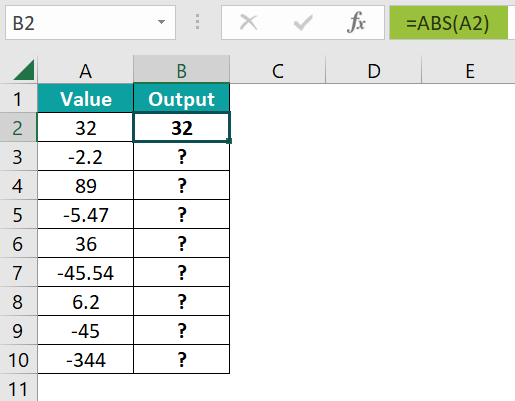Select row 8 header
This screenshot has width=515, height=401.
(x=18, y=302)
